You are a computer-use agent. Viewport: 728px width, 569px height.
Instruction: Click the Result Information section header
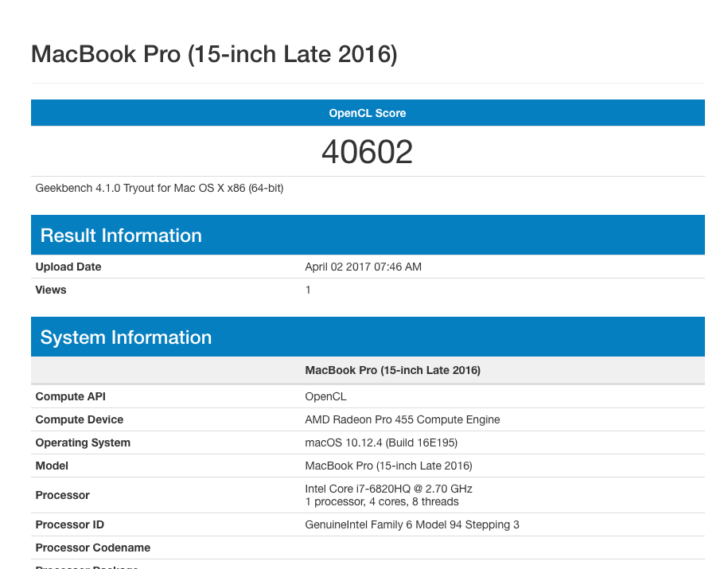pyautogui.click(x=368, y=235)
